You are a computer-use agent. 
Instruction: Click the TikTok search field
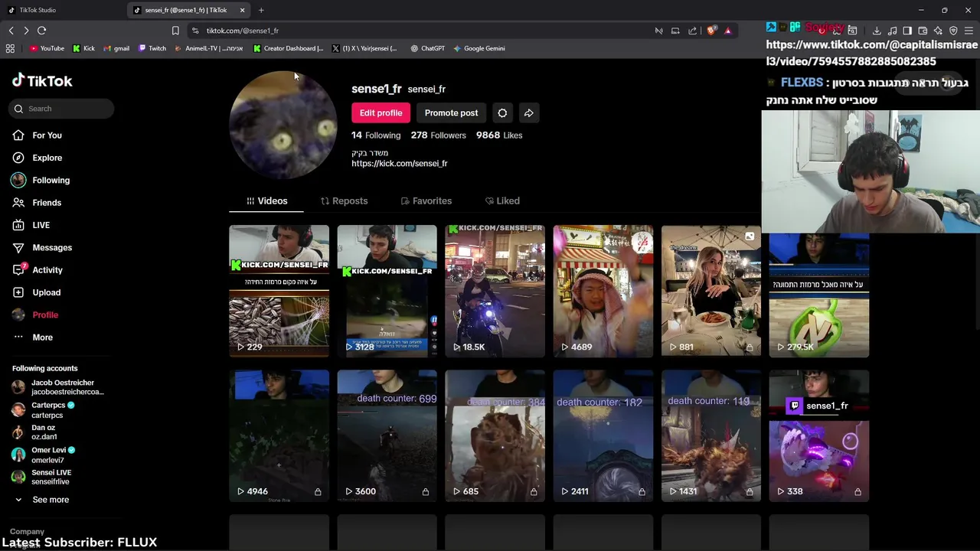63,109
